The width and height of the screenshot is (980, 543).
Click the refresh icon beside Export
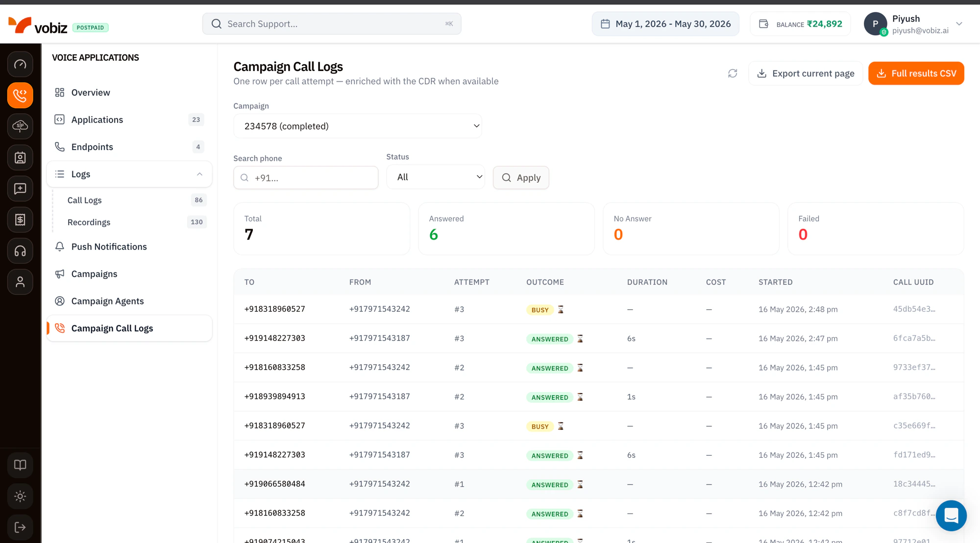point(733,73)
